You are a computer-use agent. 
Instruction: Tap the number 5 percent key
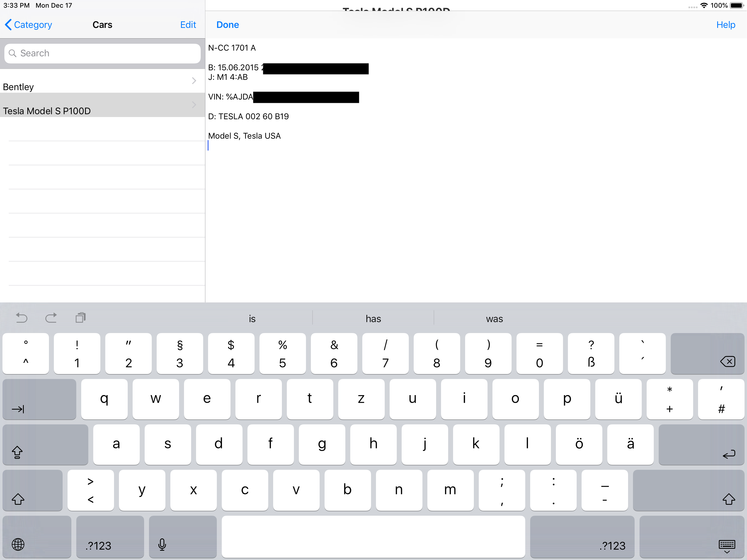tap(283, 354)
